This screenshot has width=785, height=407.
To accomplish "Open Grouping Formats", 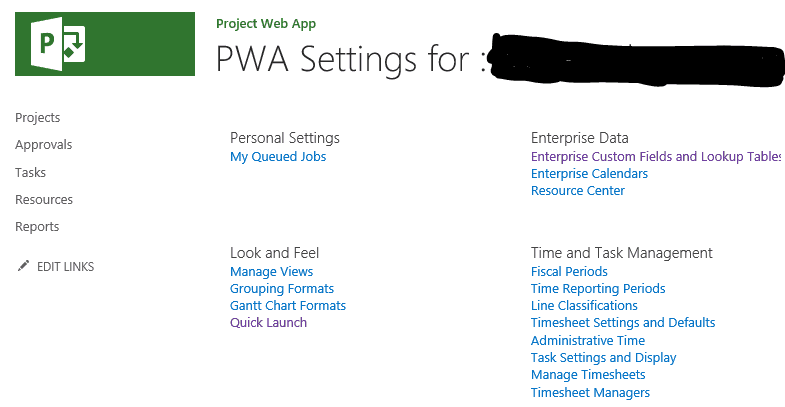I will (282, 289).
